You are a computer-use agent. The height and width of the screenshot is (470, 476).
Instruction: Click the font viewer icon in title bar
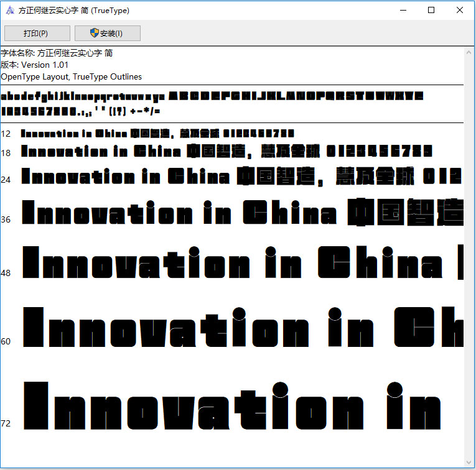pyautogui.click(x=10, y=11)
